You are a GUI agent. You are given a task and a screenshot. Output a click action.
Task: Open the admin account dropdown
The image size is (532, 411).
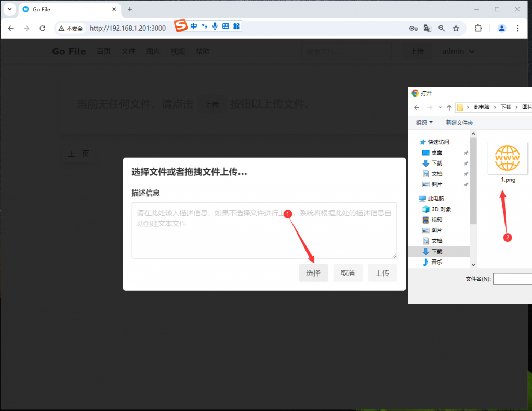pos(458,51)
